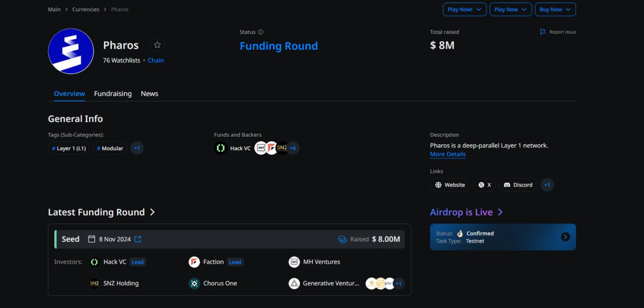Open the X social link
This screenshot has height=308, width=644.
point(485,185)
